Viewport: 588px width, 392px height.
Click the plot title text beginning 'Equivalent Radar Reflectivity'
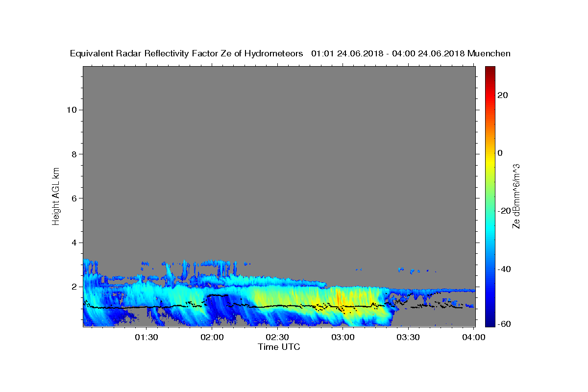(290, 53)
